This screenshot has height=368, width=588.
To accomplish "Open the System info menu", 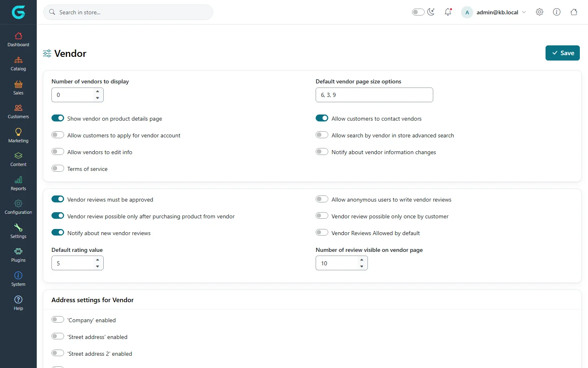I will coord(18,279).
